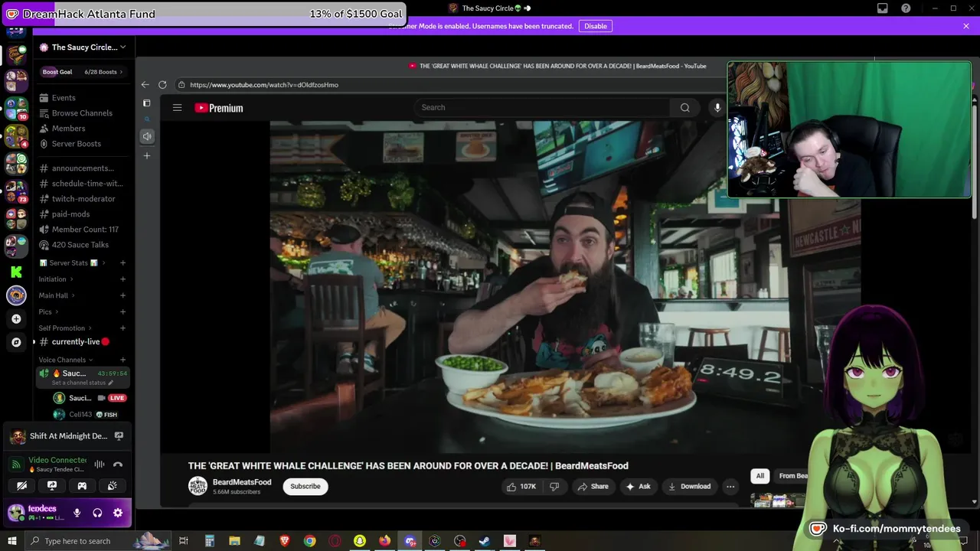Open Discord help question mark icon
The width and height of the screenshot is (980, 551).
[x=906, y=8]
